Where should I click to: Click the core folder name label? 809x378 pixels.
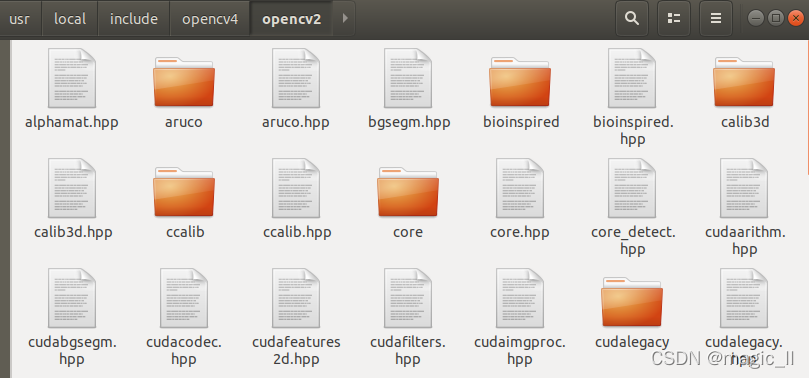pos(408,233)
